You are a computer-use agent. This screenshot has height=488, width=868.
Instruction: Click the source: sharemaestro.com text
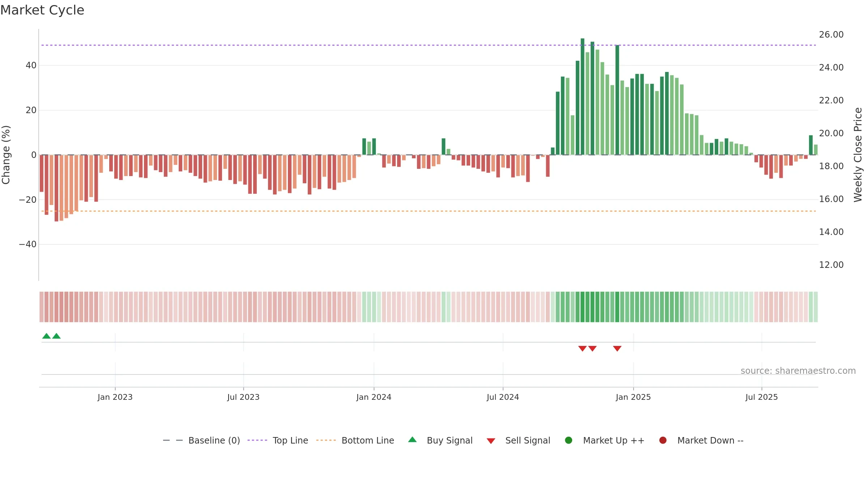[798, 371]
